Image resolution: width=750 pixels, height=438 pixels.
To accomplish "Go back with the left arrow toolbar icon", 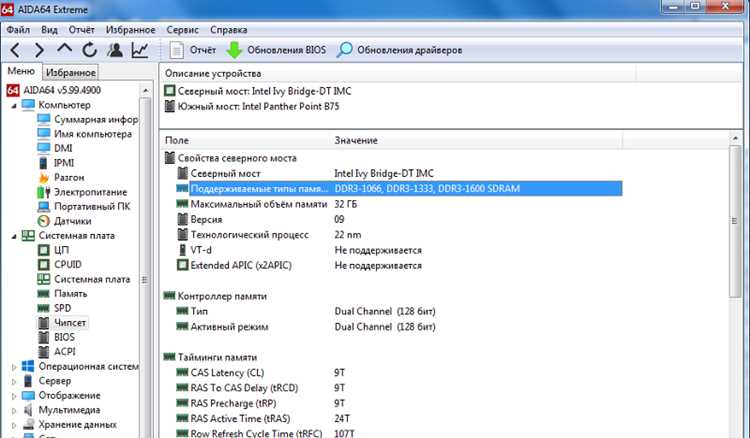I will click(x=15, y=50).
